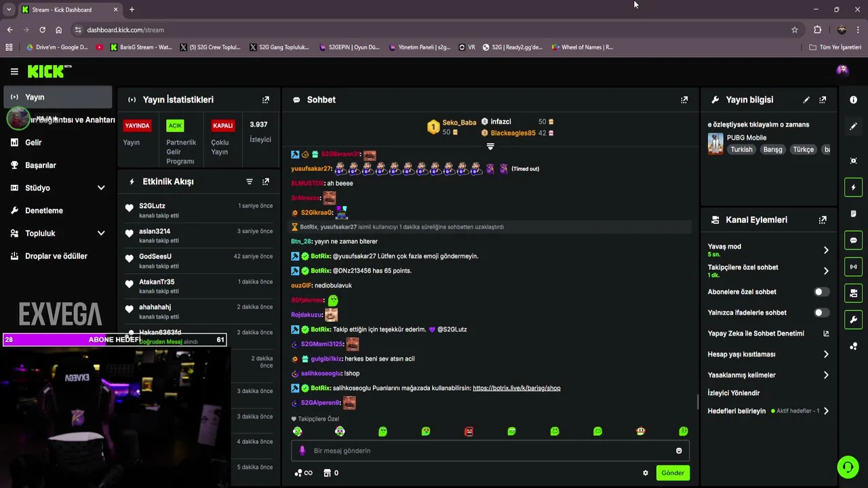Pop out the Kanal Eylemleri panel
Screen dimensions: 868x488
coord(823,220)
